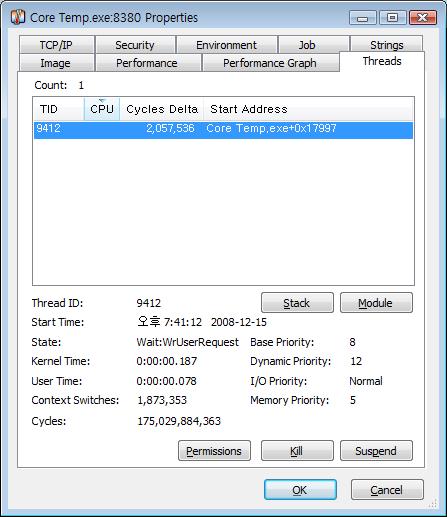Sort threads by TID column header
Viewport: 447px width, 517px height.
pyautogui.click(x=59, y=109)
